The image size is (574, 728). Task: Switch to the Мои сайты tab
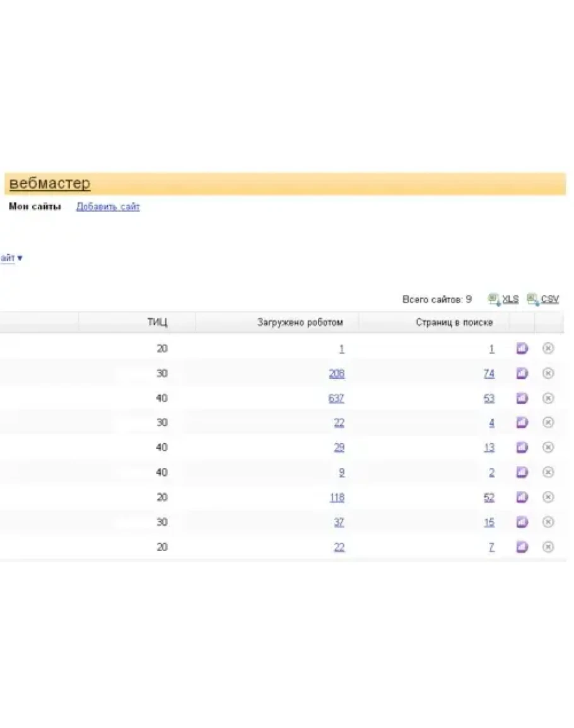35,207
